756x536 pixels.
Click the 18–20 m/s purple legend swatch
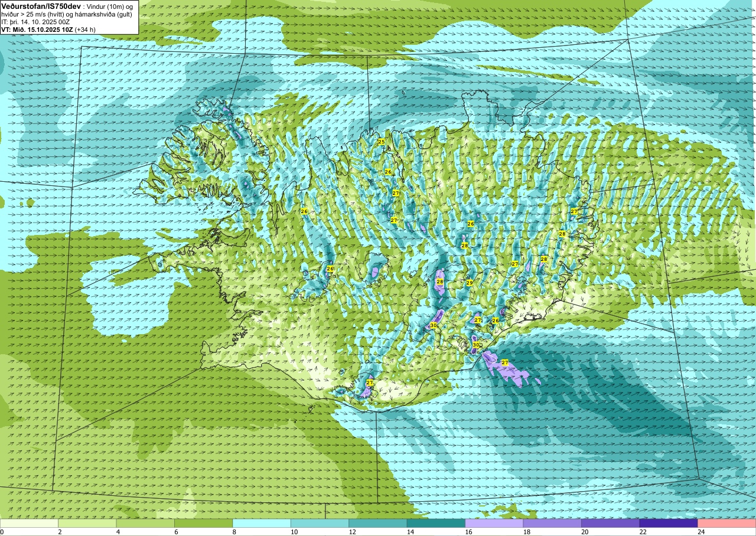tap(552, 523)
